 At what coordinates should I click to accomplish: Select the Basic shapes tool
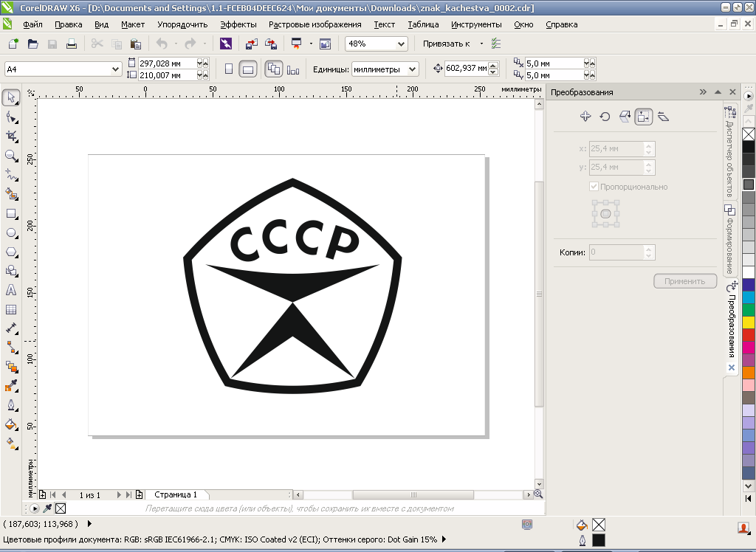(x=11, y=271)
